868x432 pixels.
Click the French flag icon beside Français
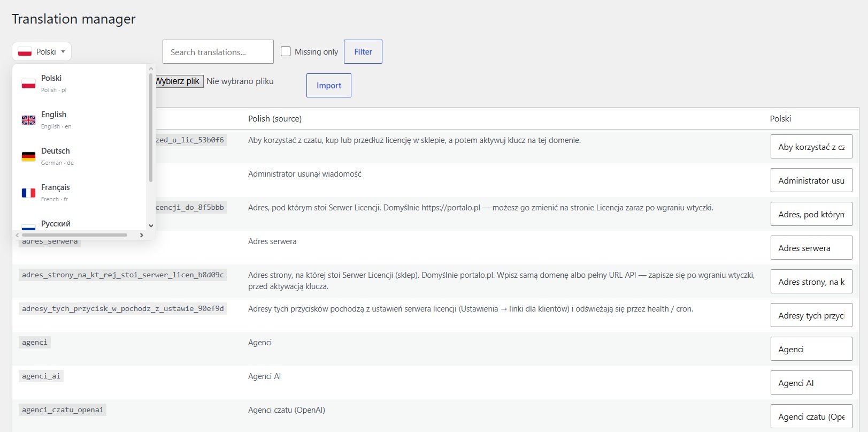(28, 193)
